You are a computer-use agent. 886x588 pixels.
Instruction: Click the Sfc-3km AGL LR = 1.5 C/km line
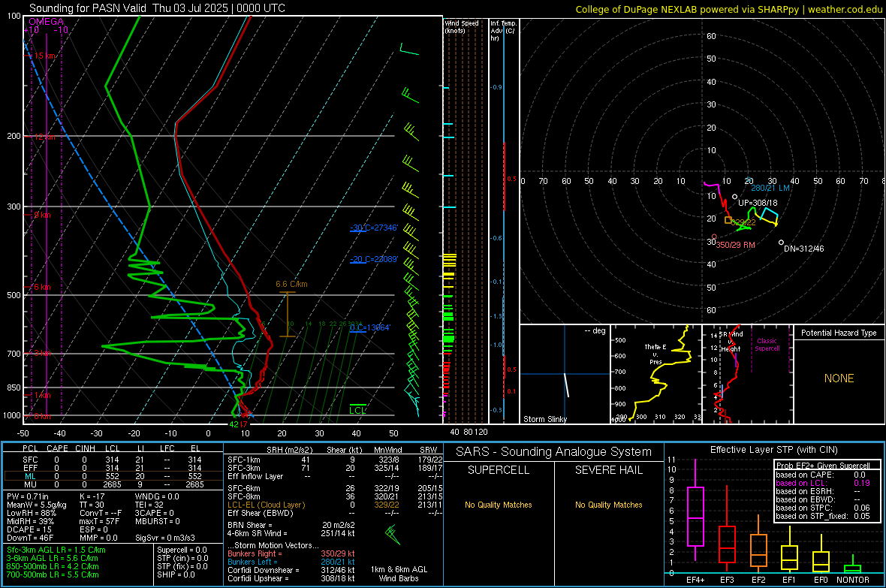click(56, 550)
